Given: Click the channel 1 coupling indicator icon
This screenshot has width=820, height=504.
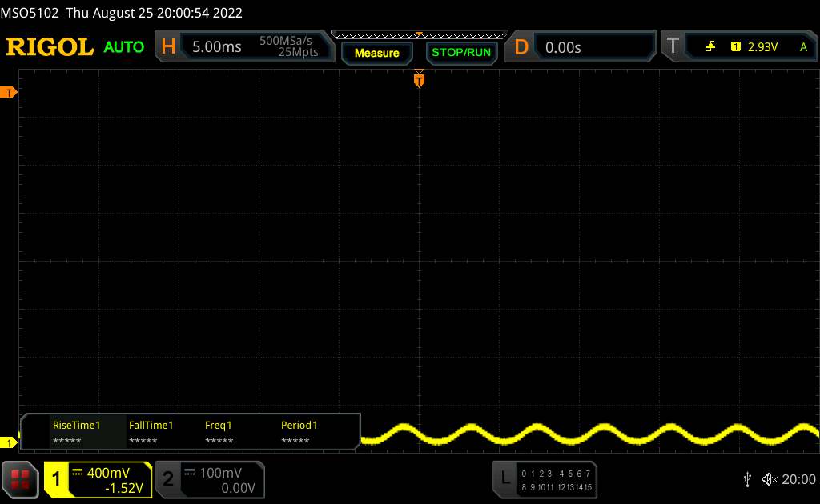Looking at the screenshot, I should [x=78, y=473].
